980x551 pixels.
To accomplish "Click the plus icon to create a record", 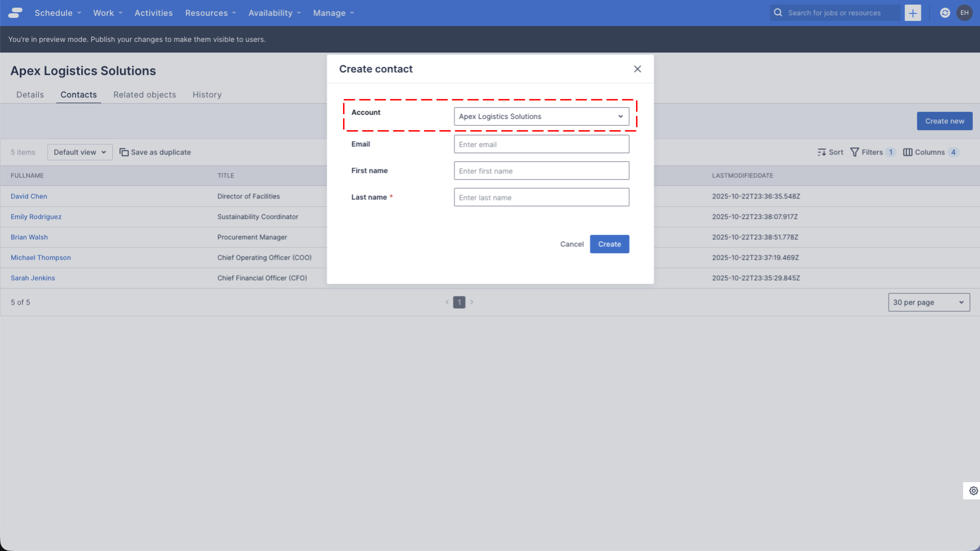I will pos(913,13).
